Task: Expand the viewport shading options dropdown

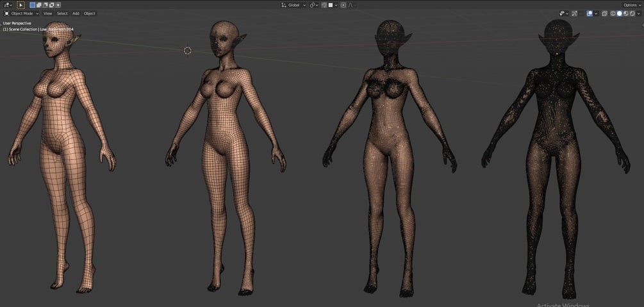Action: pyautogui.click(x=639, y=13)
